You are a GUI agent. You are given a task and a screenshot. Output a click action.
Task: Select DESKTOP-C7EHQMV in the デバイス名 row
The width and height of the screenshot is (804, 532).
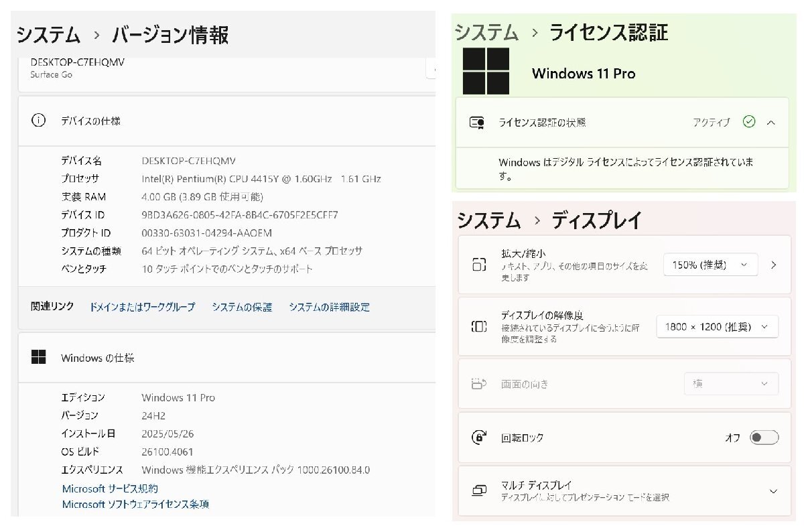click(x=189, y=161)
